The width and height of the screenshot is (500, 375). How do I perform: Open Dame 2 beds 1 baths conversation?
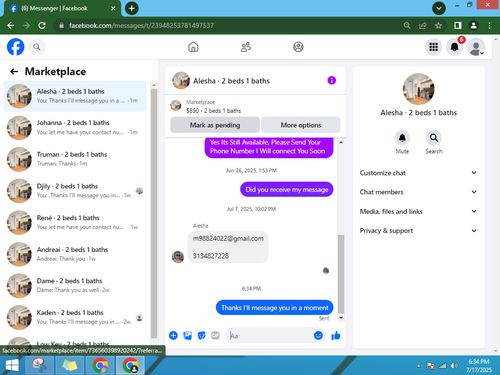(x=75, y=286)
